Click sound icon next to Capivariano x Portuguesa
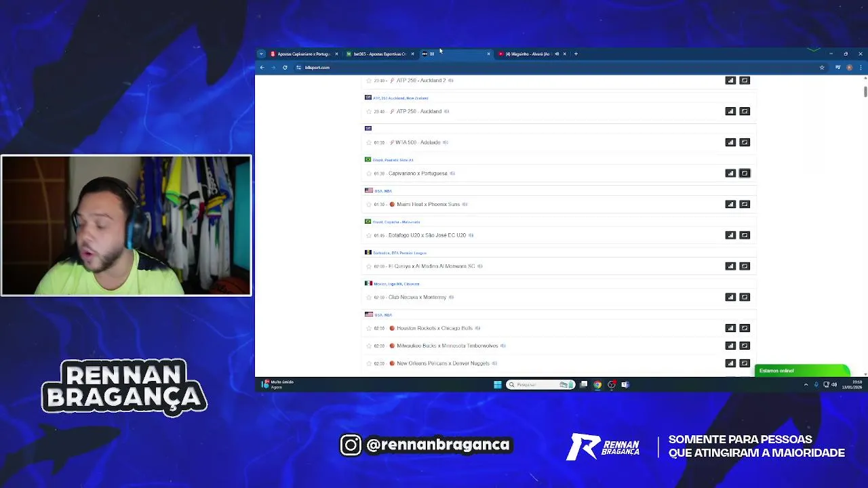This screenshot has width=868, height=488. (452, 174)
